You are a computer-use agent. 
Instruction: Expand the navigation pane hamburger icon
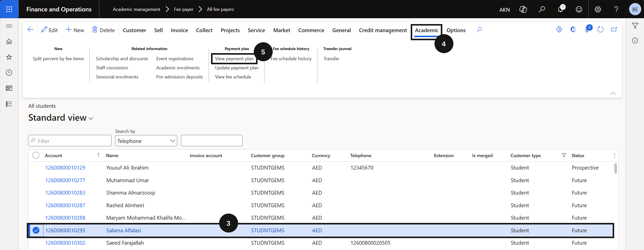pyautogui.click(x=9, y=26)
